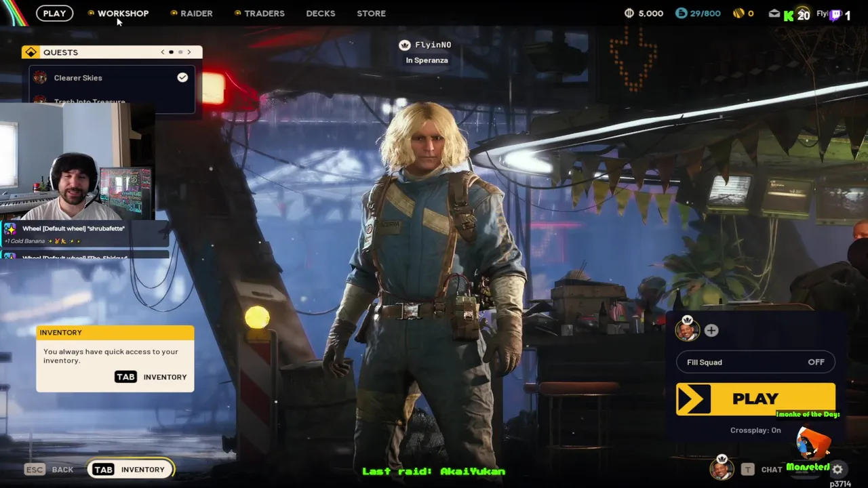Switch to the Raider tab
The image size is (868, 488).
coord(196,13)
